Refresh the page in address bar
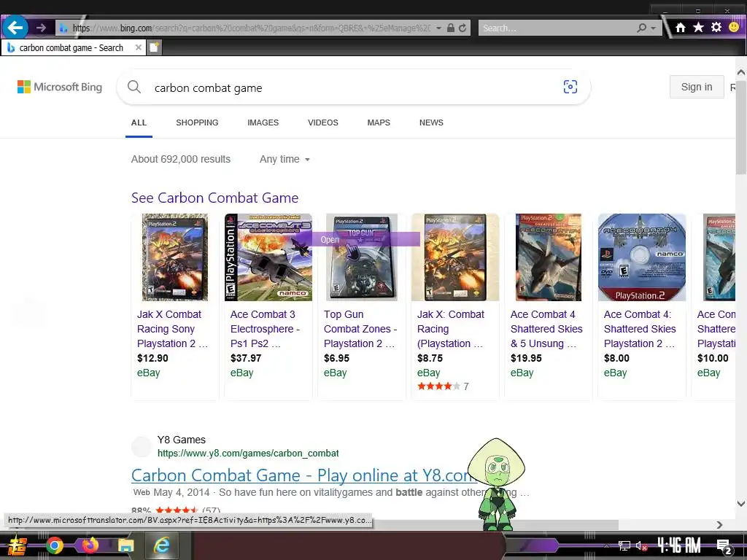Viewport: 747px width, 560px height. (x=462, y=28)
